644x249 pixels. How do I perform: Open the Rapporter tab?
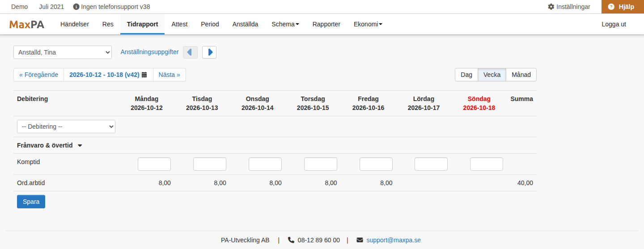point(326,24)
